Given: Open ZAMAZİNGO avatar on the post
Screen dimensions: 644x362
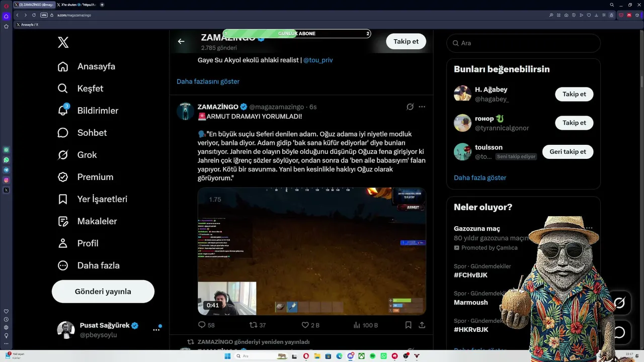Looking at the screenshot, I should click(x=185, y=111).
